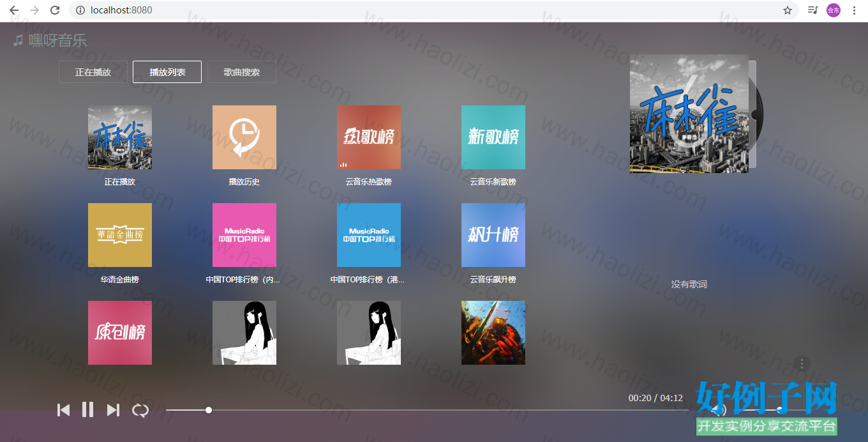Open the 正在播放 playlist cover

(x=120, y=137)
